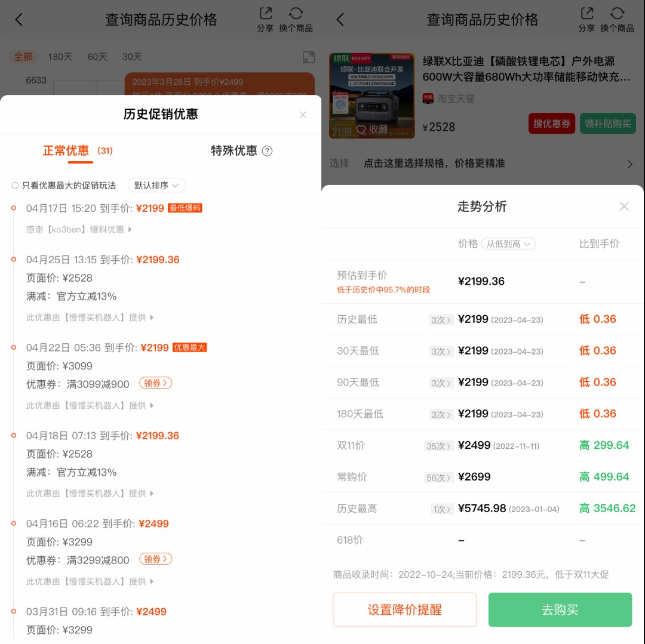Screen dimensions: 645x644
Task: Toggle 只看优惠最大的促销玩法 radio button
Action: point(15,186)
